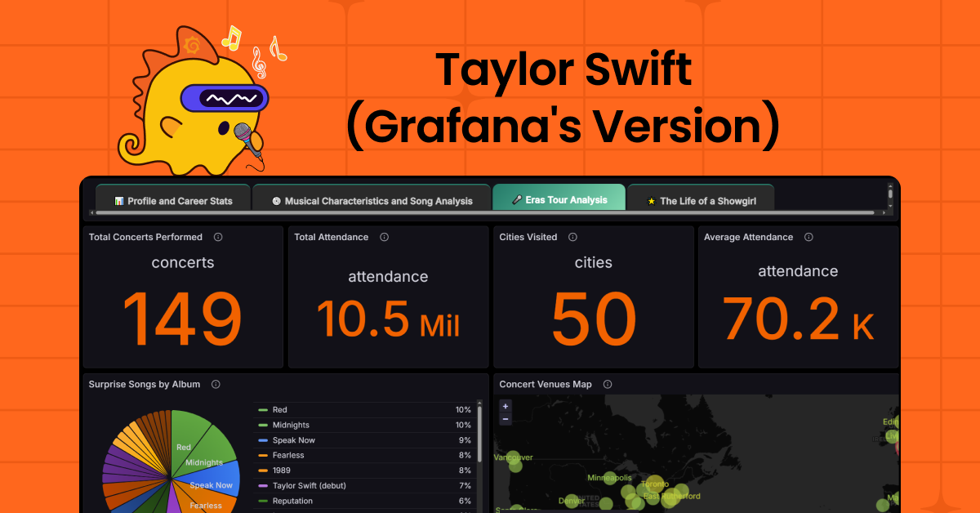980x513 pixels.
Task: Open Profile and Career Stats tab
Action: (x=172, y=201)
